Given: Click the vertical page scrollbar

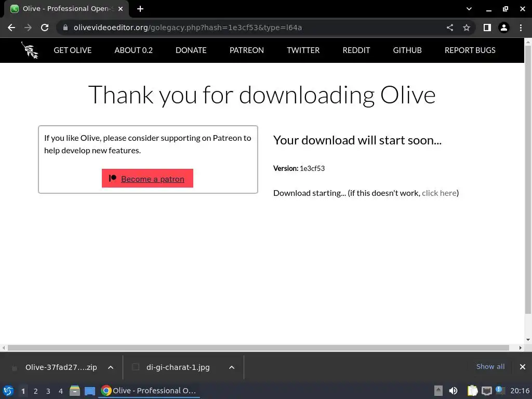Looking at the screenshot, I should pyautogui.click(x=528, y=180).
